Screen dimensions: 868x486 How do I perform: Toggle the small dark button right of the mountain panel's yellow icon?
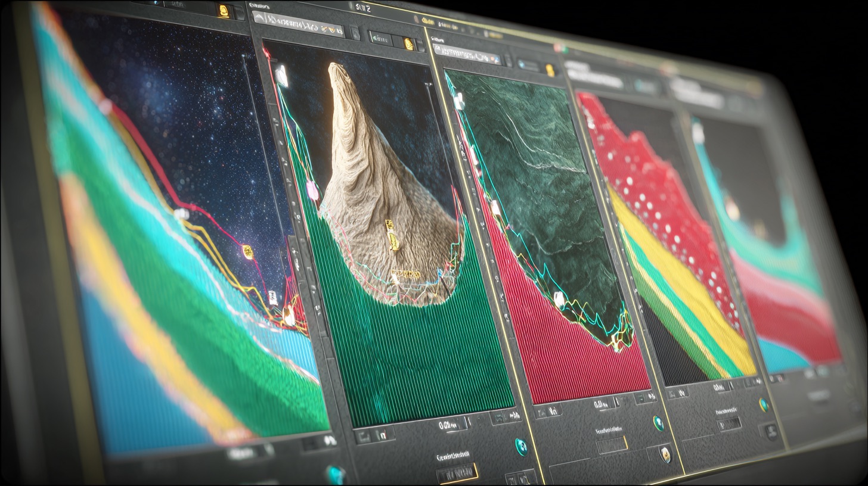point(421,45)
